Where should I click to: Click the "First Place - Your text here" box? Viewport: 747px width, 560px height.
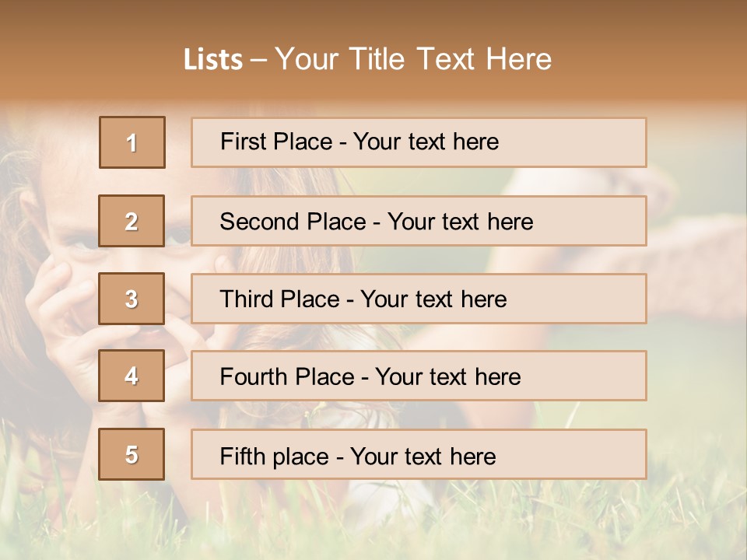pyautogui.click(x=419, y=142)
